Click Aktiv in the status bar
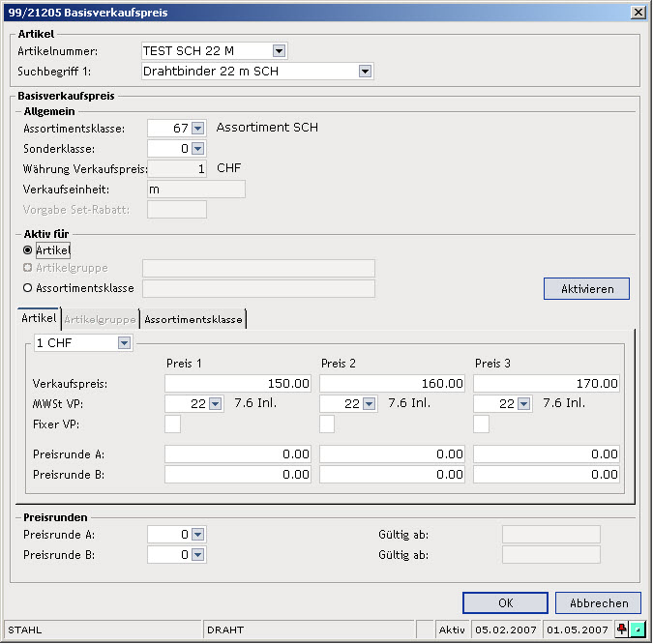Viewport: 653px width, 644px height. [453, 629]
